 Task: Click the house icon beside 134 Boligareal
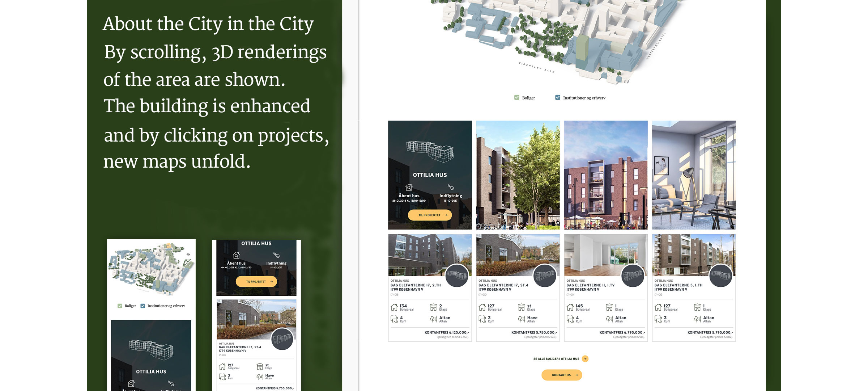(394, 307)
